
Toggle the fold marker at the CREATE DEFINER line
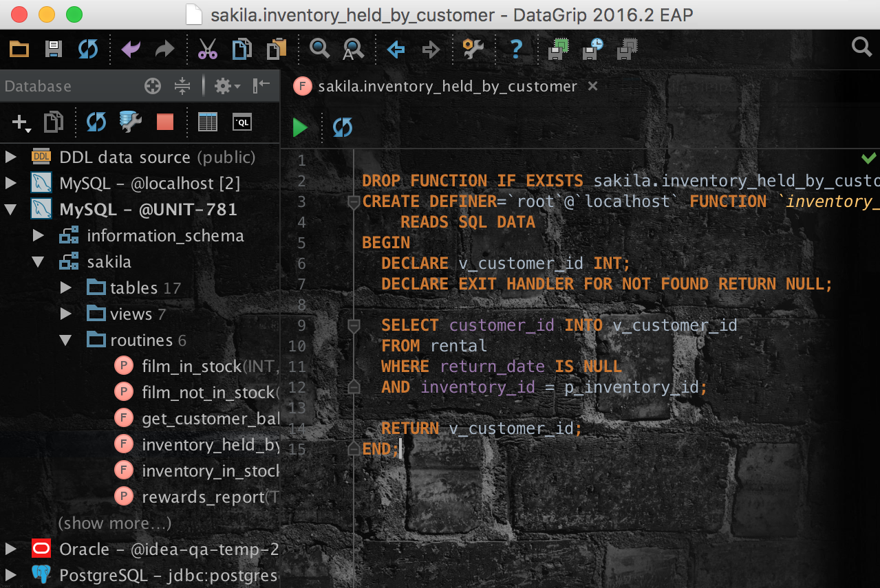pyautogui.click(x=354, y=202)
